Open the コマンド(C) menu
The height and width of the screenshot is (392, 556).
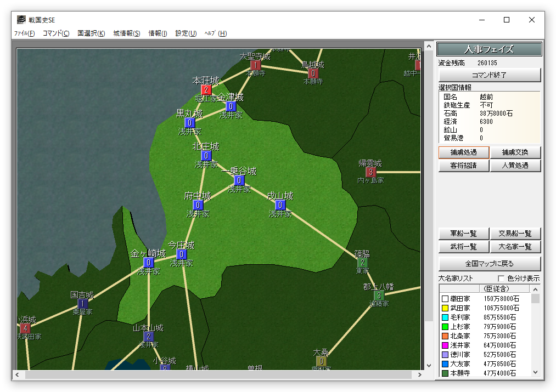click(56, 33)
